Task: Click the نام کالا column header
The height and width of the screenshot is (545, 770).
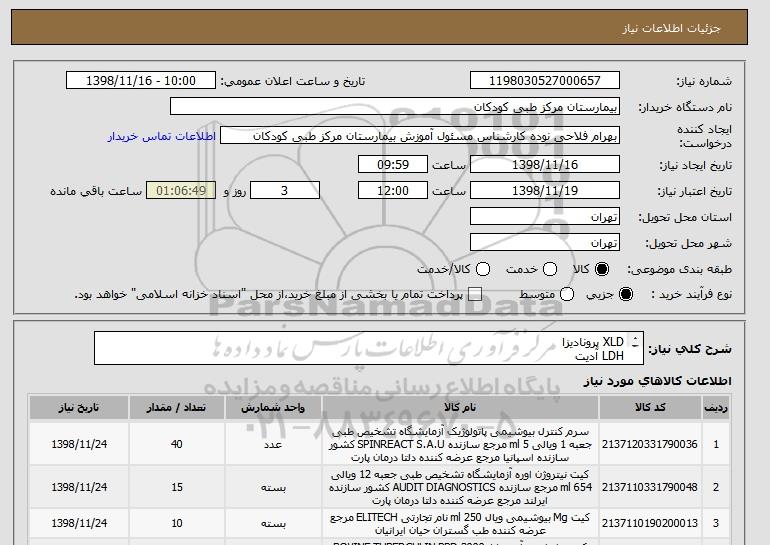Action: tap(460, 408)
